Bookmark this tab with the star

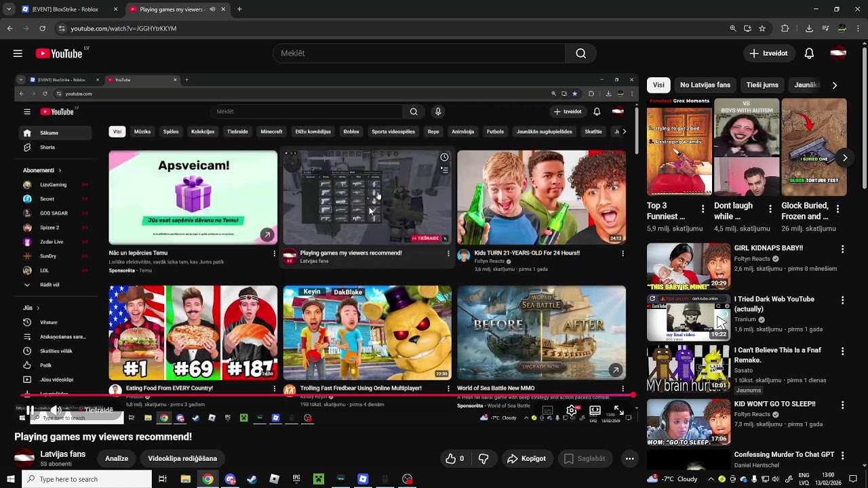click(x=762, y=28)
